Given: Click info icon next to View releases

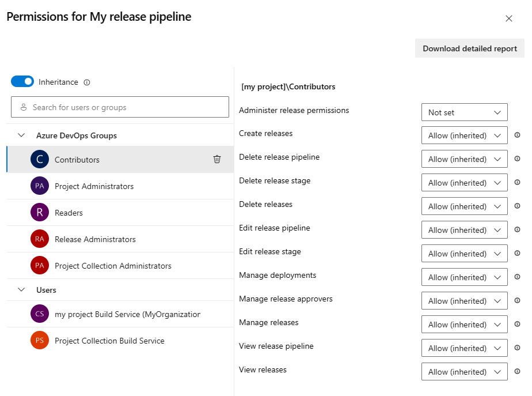Looking at the screenshot, I should (517, 372).
